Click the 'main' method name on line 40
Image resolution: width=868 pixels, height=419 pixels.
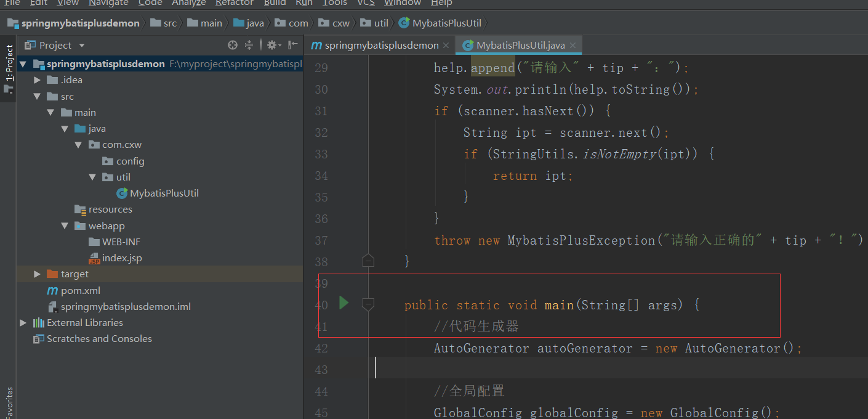pos(559,305)
